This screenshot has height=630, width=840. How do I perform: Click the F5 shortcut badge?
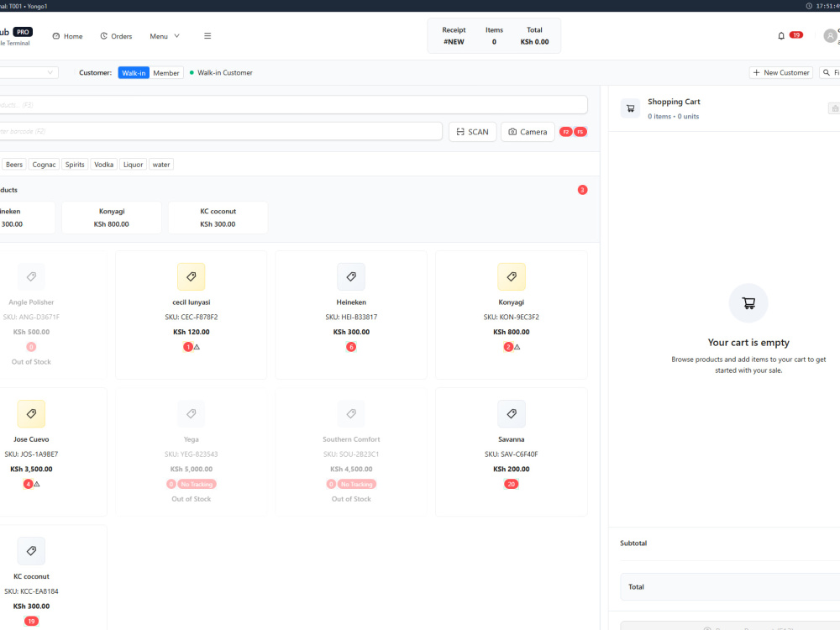pos(580,132)
